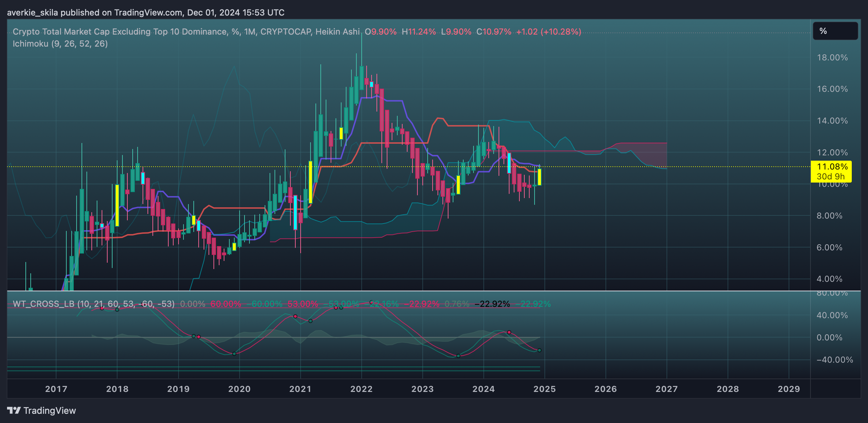Image resolution: width=868 pixels, height=423 pixels.
Task: Click the latest yellow candle near 2025
Action: coord(539,177)
